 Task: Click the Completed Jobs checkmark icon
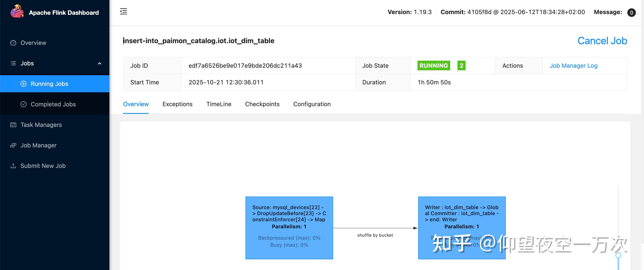tap(24, 104)
